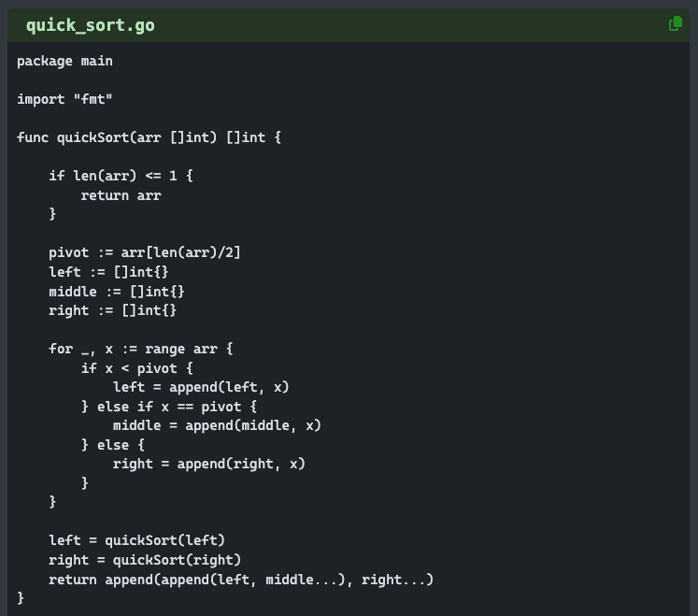Click the final return append statement
Image resolution: width=698 pixels, height=616 pixels.
pyautogui.click(x=241, y=580)
